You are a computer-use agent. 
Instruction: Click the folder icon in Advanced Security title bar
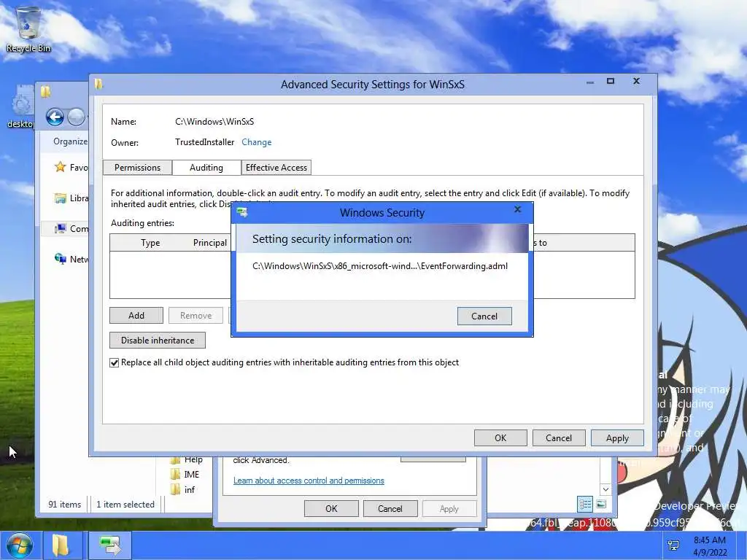click(98, 85)
